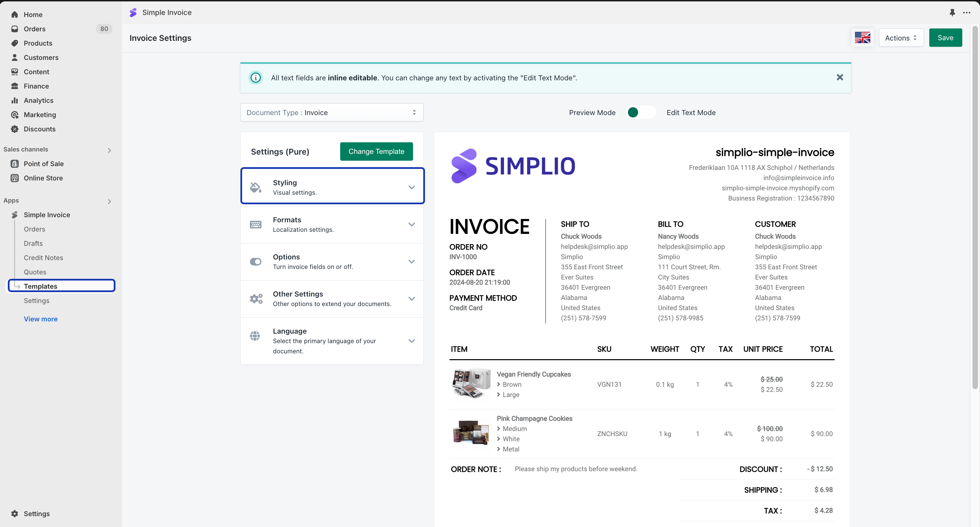The width and height of the screenshot is (980, 527).
Task: Click the UK flag language icon
Action: click(862, 38)
